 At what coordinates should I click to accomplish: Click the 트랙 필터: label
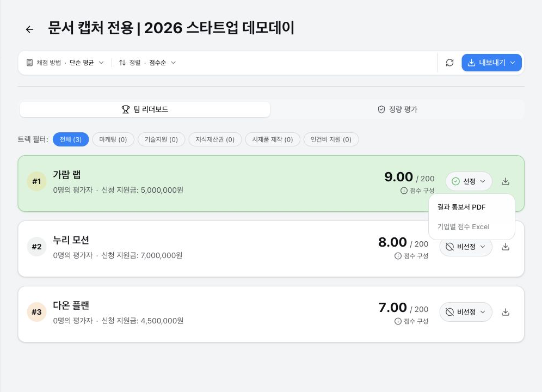coord(33,139)
